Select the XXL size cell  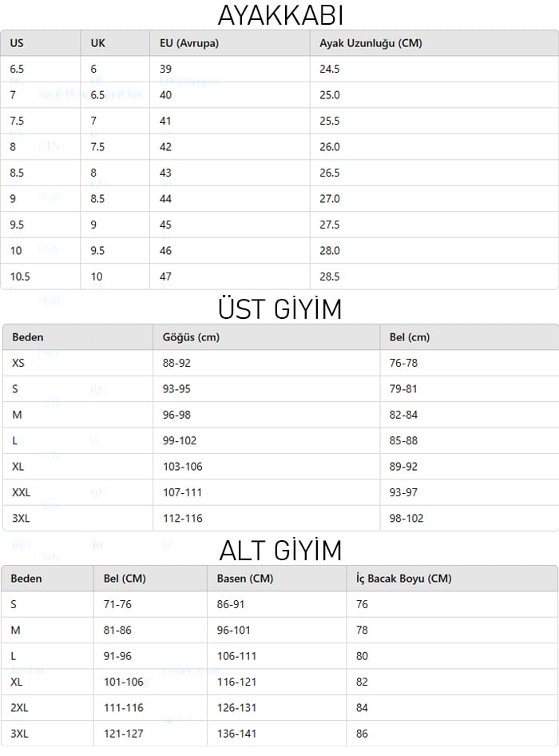[x=22, y=492]
